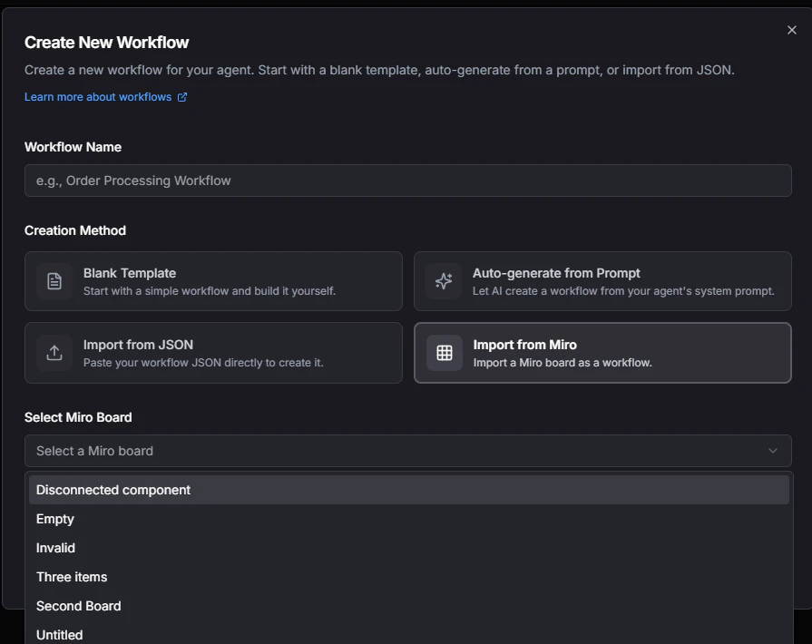This screenshot has width=812, height=644.
Task: Open Learn more about workflows link
Action: click(98, 97)
